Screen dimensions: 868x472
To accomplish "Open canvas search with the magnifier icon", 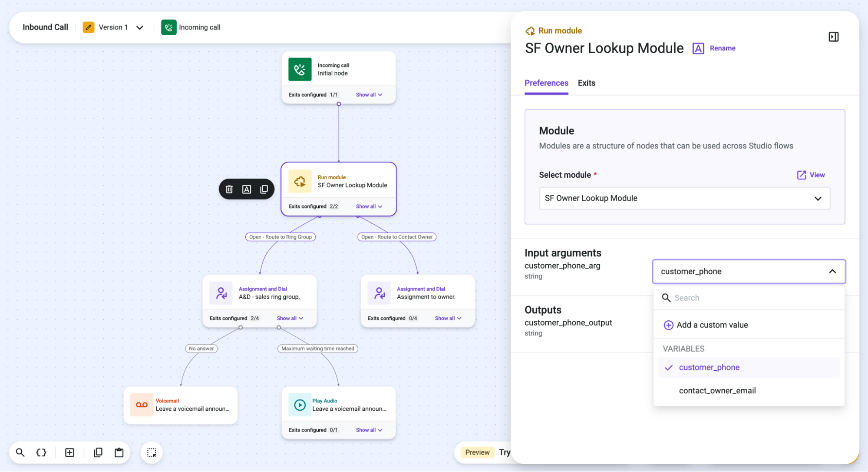I will pos(20,452).
